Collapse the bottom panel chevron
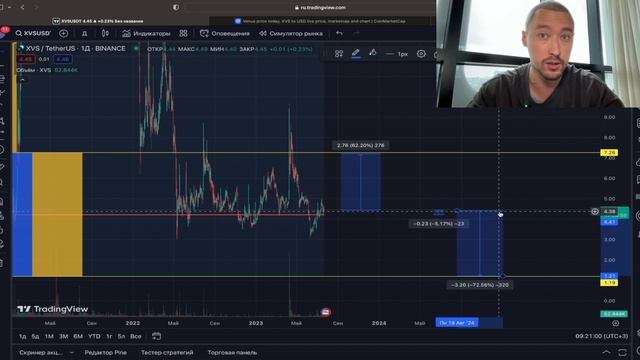640x360 pixels. pyautogui.click(x=607, y=352)
